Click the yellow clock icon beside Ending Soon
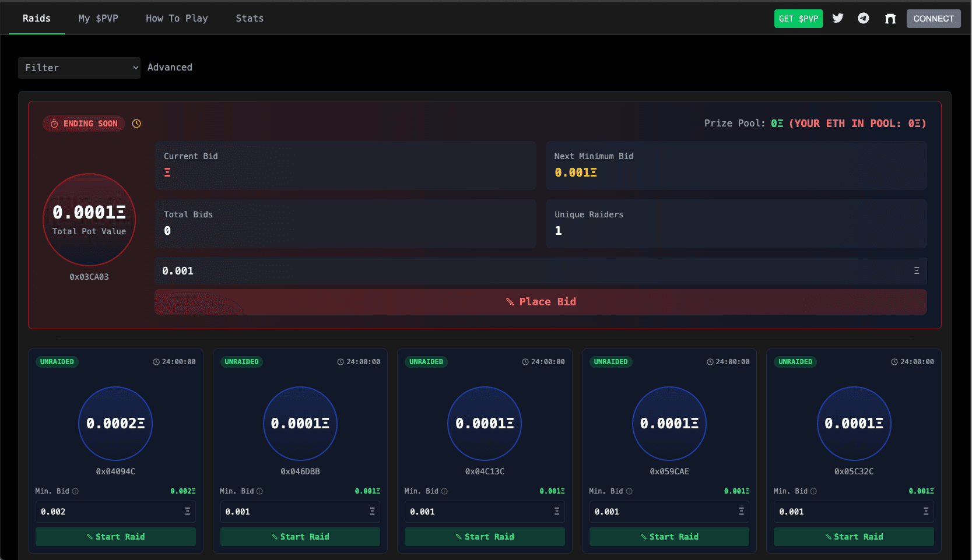 (136, 124)
